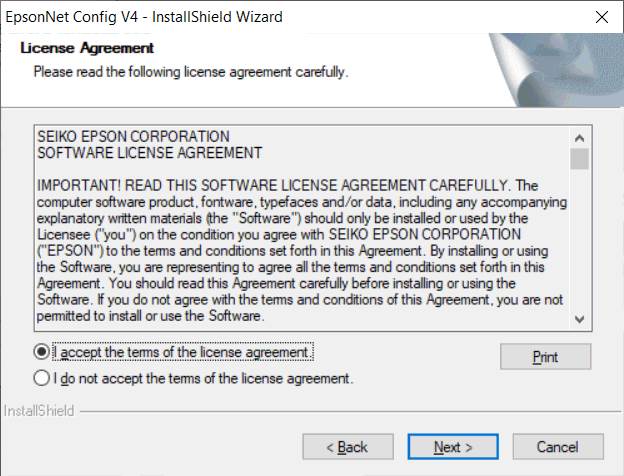Click the license text scroll-down arrow

point(579,319)
